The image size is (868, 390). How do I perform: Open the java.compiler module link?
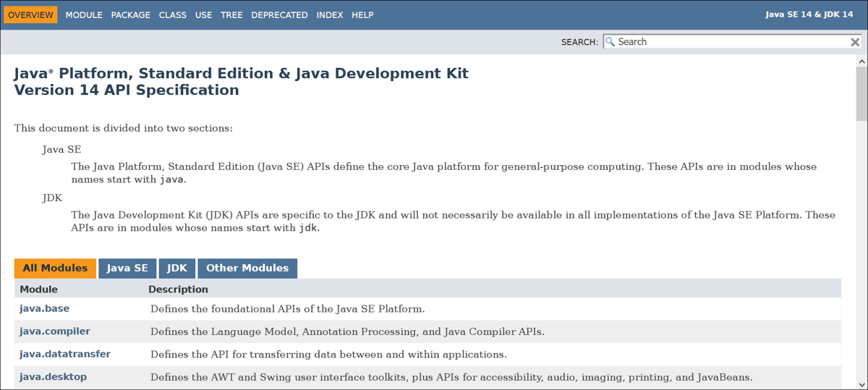55,331
